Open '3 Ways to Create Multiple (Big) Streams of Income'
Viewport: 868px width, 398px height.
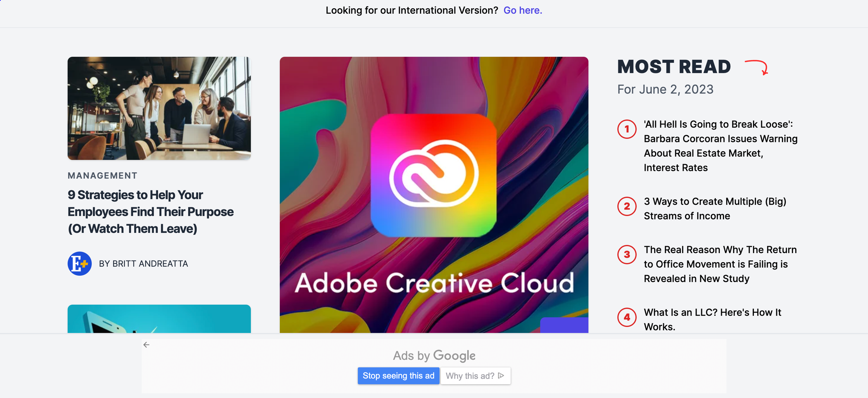715,208
